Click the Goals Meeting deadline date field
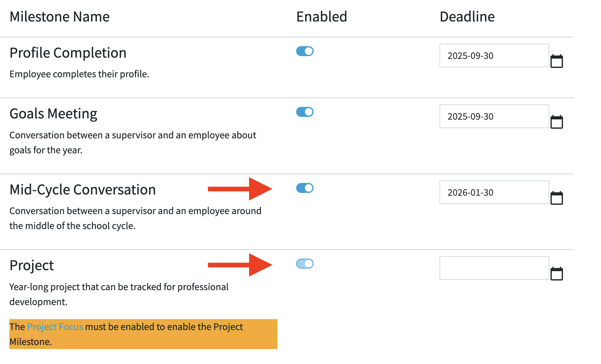601x364 pixels. tap(494, 116)
